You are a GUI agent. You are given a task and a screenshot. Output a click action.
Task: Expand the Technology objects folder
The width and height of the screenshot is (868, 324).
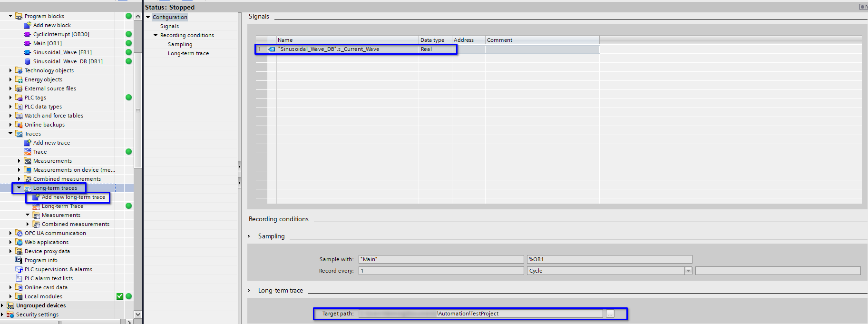tap(10, 70)
